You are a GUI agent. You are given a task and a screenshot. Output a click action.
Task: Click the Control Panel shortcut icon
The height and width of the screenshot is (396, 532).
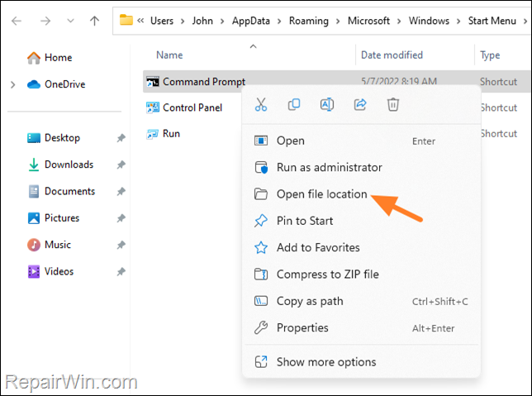(153, 107)
